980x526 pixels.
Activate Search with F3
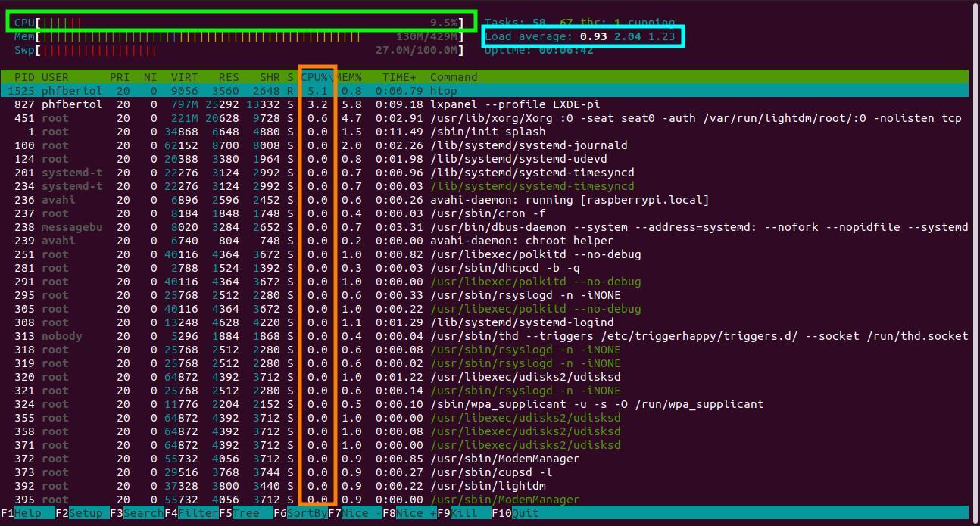pyautogui.click(x=136, y=513)
